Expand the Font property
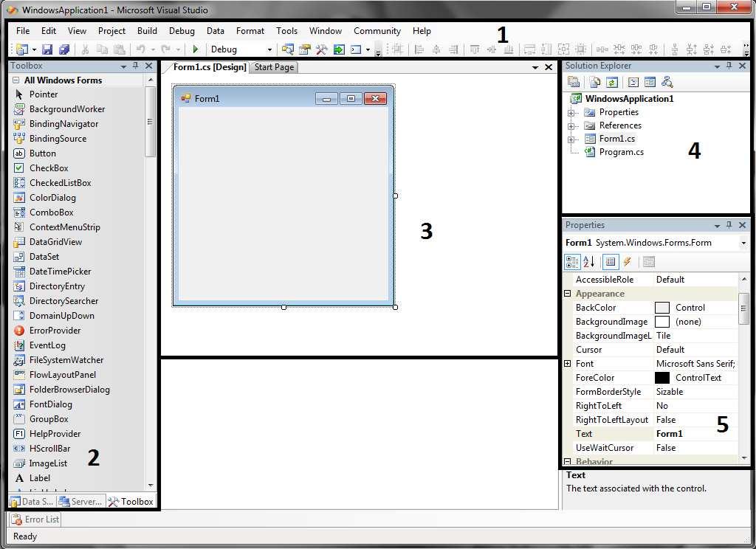Viewport: 756px width, 549px height. 568,364
